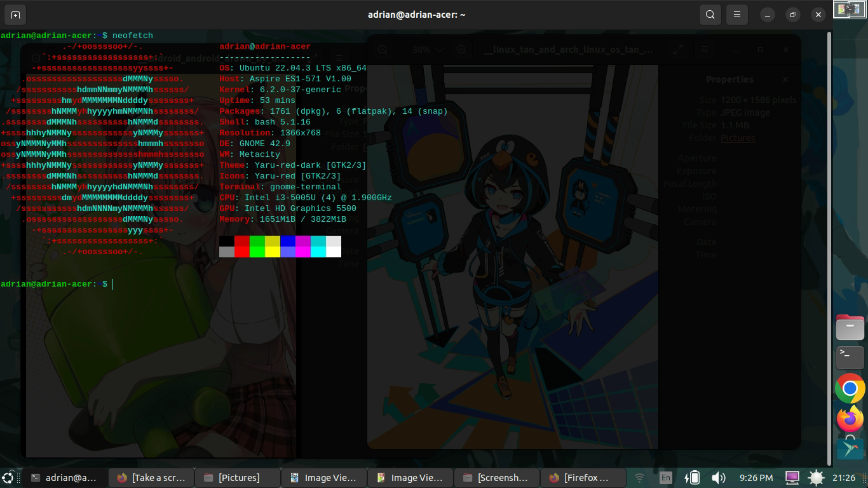Click the neofetch command text
Viewport: 868px width, 488px height.
pyautogui.click(x=133, y=36)
